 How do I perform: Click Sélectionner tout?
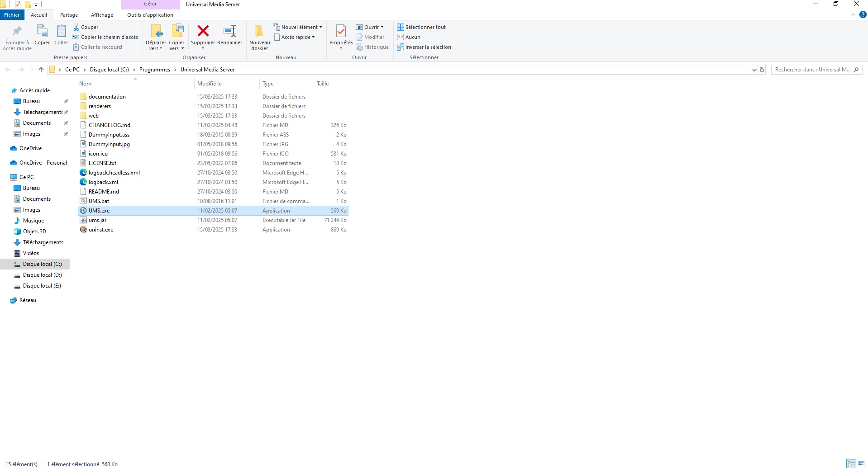click(x=421, y=27)
